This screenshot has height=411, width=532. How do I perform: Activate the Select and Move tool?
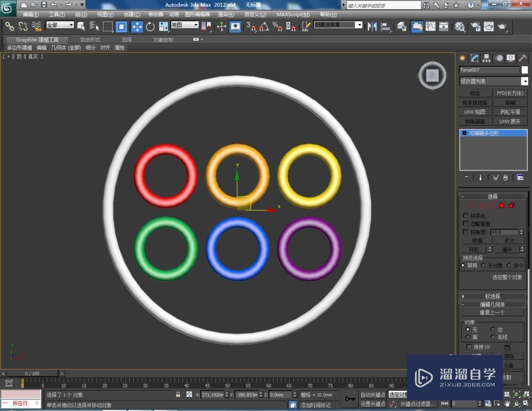(137, 26)
